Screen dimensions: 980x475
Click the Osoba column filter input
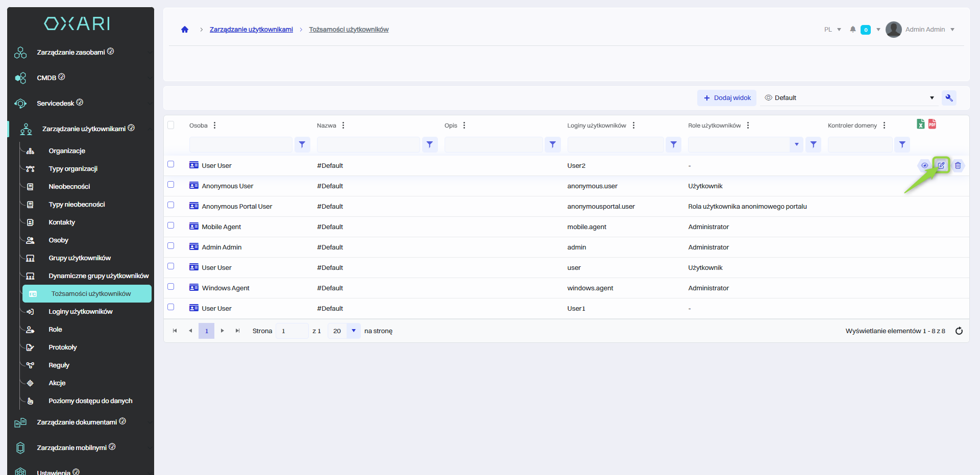click(x=240, y=145)
